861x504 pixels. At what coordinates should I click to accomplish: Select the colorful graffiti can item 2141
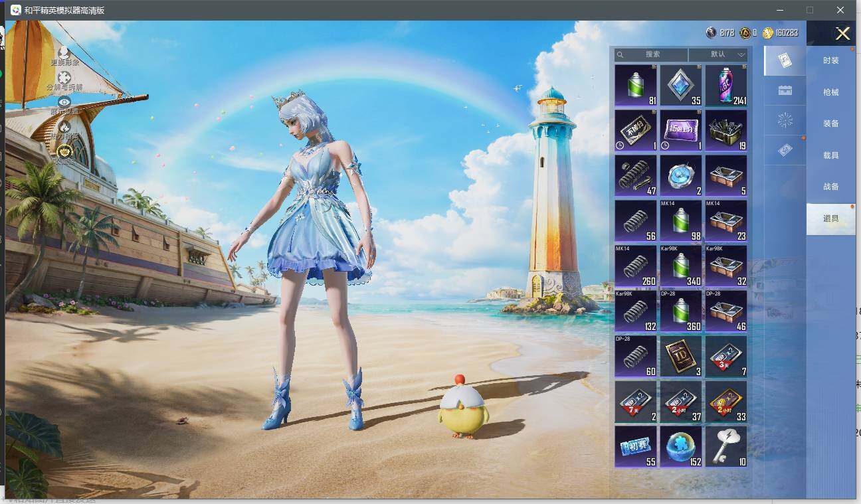click(x=726, y=86)
